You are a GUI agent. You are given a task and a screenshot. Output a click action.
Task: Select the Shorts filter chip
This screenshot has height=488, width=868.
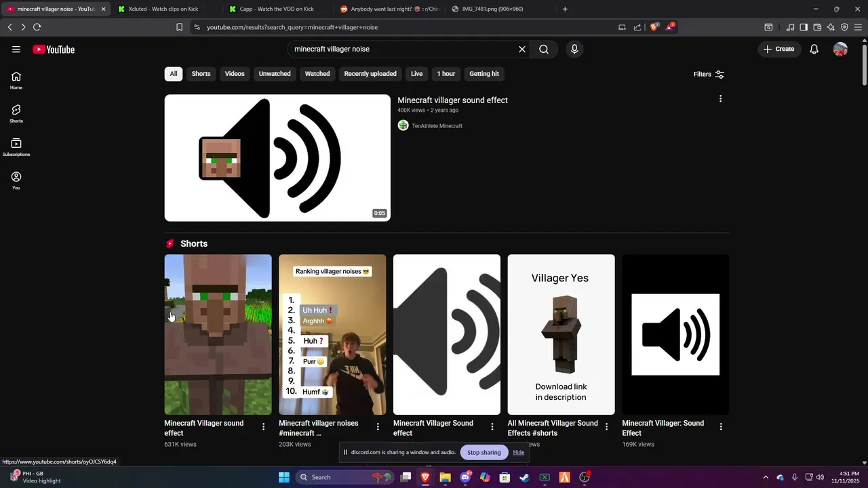[x=201, y=74]
